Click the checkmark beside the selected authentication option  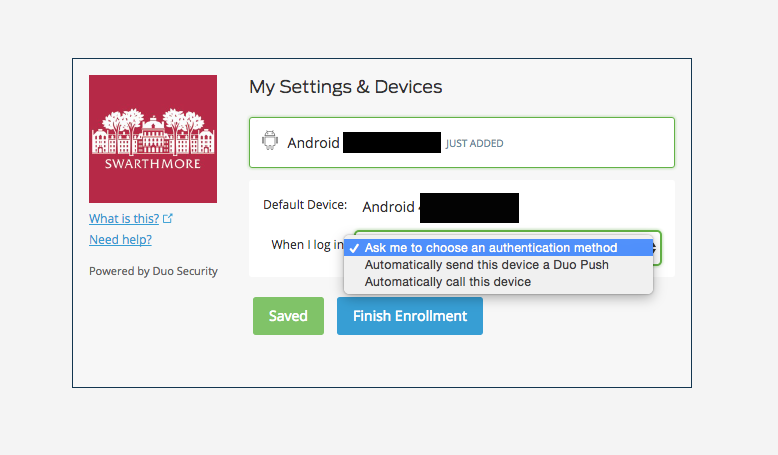pos(354,248)
